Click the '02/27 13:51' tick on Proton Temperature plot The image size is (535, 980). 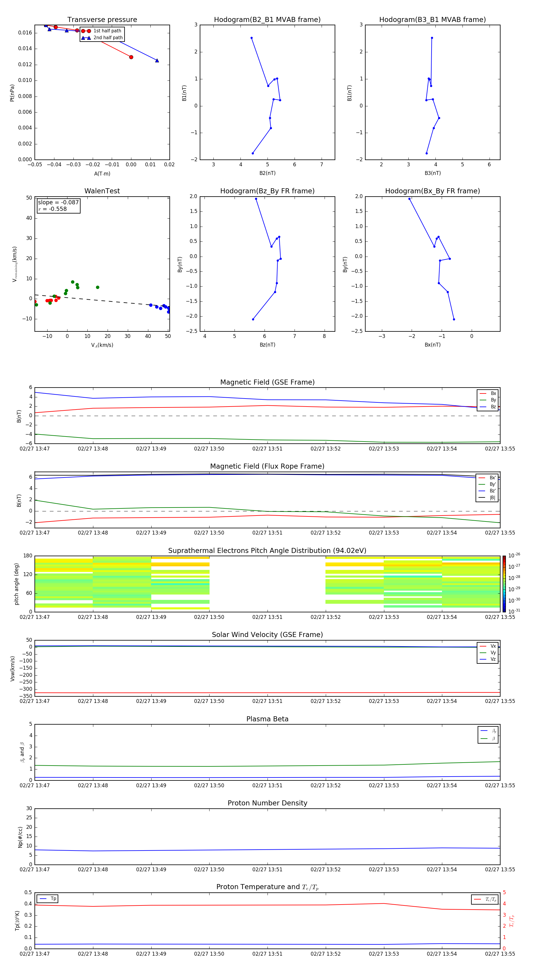tap(267, 954)
